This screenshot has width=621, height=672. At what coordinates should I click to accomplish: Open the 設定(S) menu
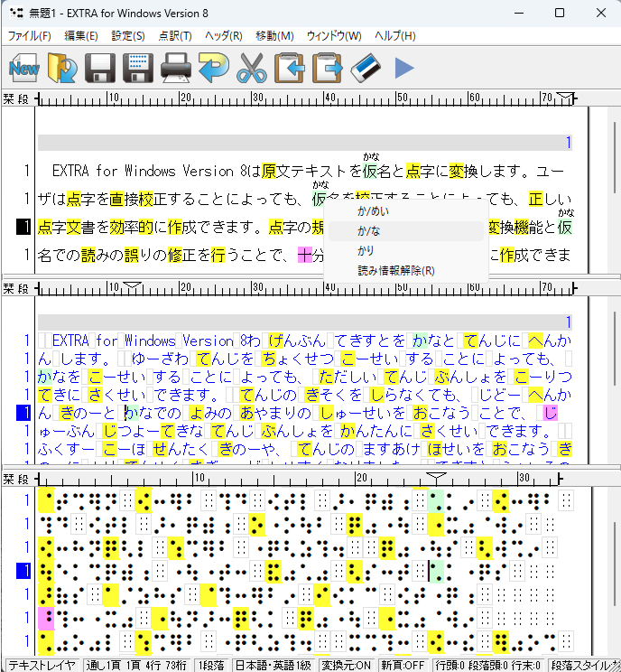[x=128, y=36]
